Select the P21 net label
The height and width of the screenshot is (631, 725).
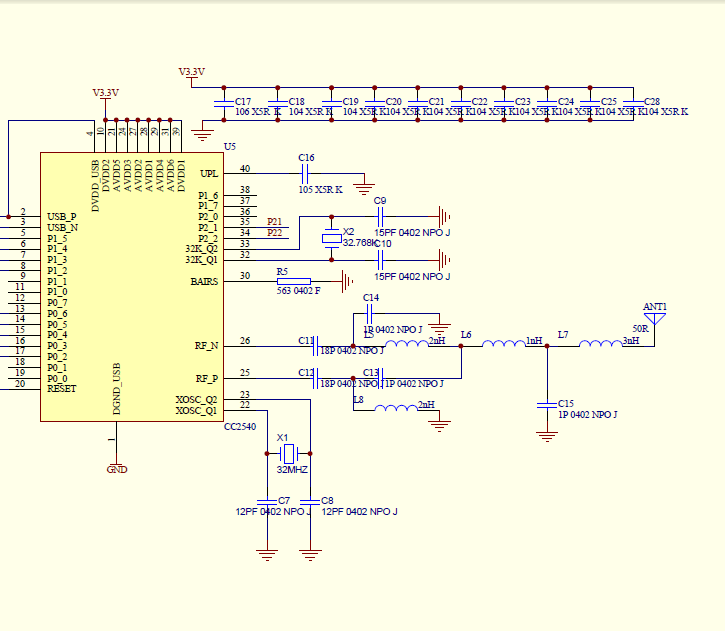(274, 222)
